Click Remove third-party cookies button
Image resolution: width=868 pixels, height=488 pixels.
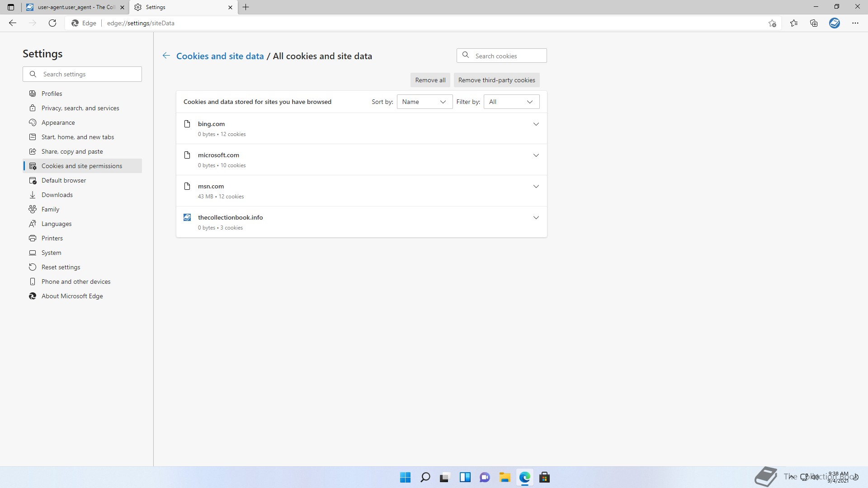(496, 80)
